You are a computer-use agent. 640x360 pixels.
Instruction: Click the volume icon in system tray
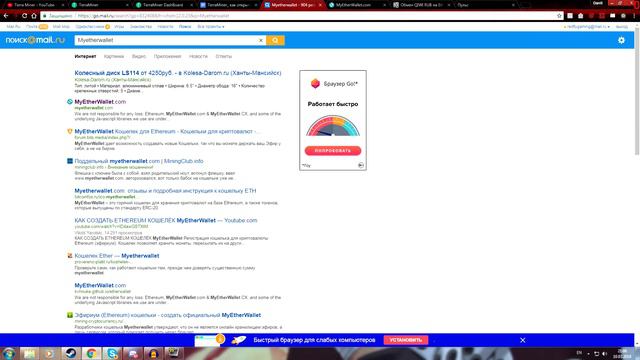click(604, 353)
